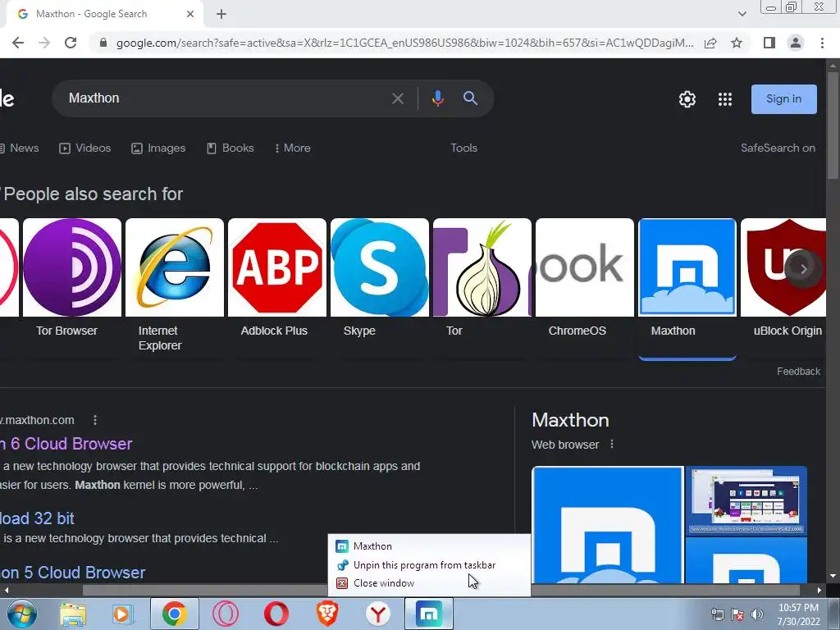Switch to the Books results tab
Viewport: 840px width, 630px height.
231,148
